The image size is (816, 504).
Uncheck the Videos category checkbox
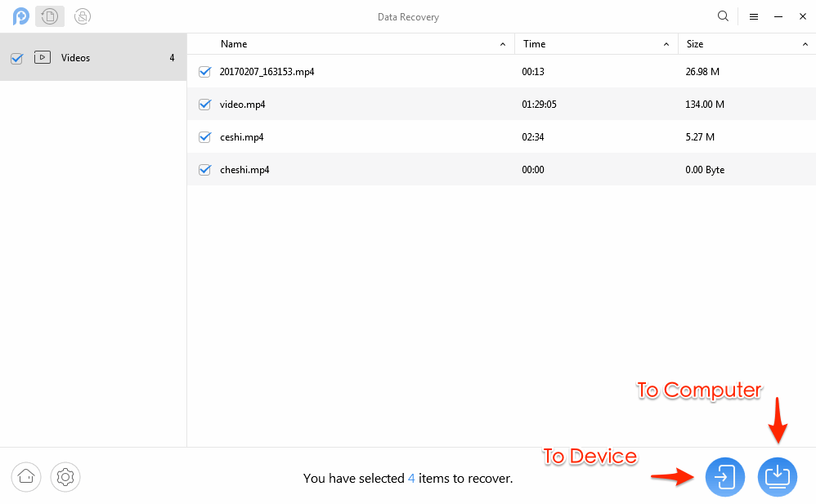tap(16, 58)
